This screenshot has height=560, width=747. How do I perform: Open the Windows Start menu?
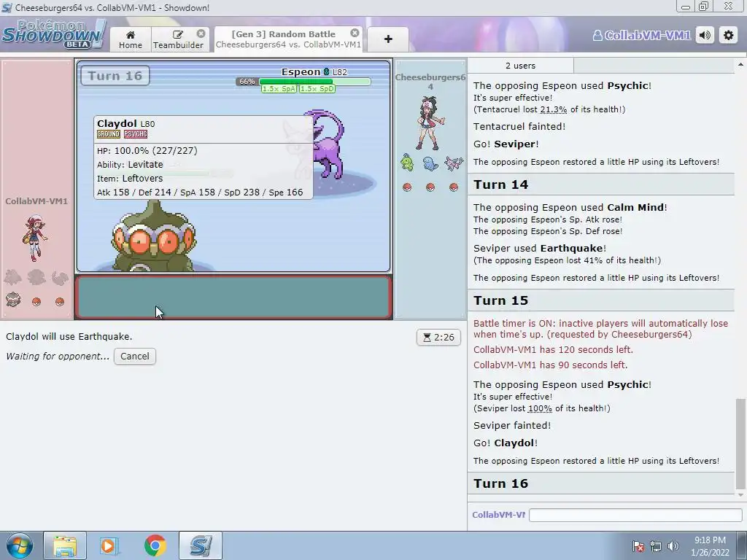(x=19, y=545)
